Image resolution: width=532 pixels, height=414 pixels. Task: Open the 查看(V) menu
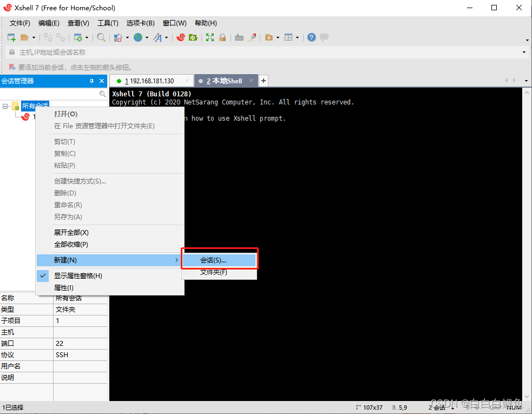(x=78, y=23)
